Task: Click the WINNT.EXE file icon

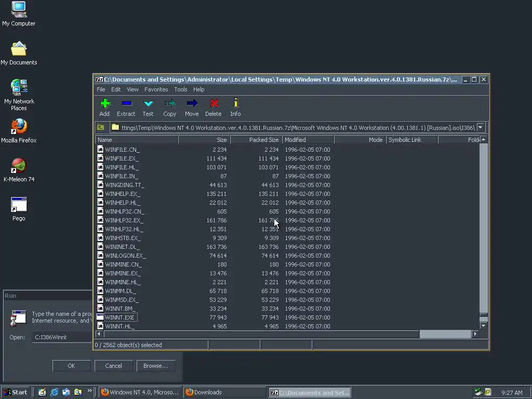Action: click(x=100, y=317)
